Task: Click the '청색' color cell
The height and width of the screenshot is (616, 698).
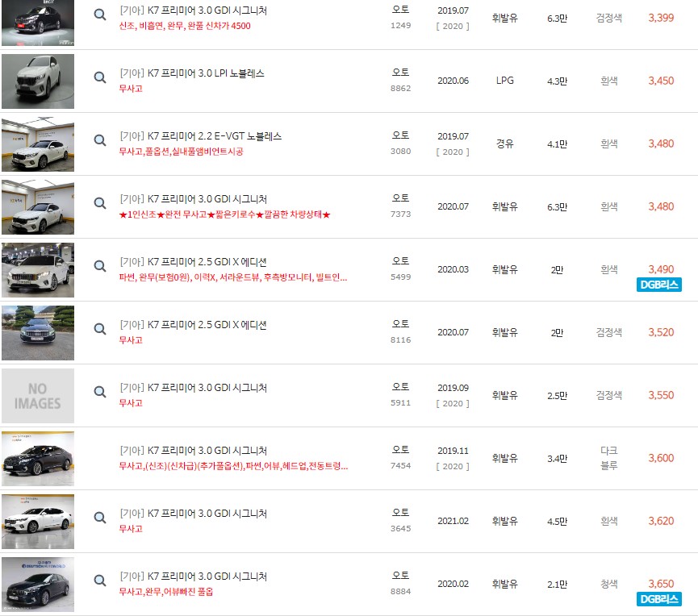Action: click(x=608, y=584)
